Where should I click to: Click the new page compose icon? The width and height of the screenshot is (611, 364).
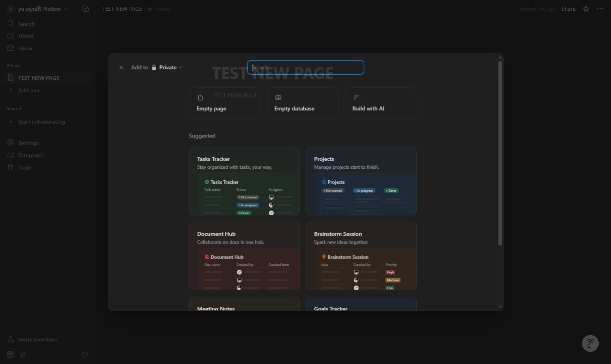pyautogui.click(x=86, y=9)
